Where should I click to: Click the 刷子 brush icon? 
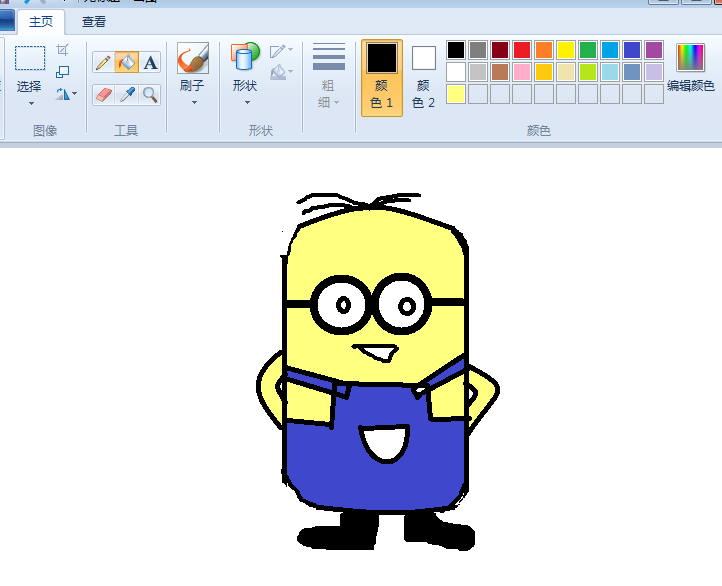pos(193,58)
